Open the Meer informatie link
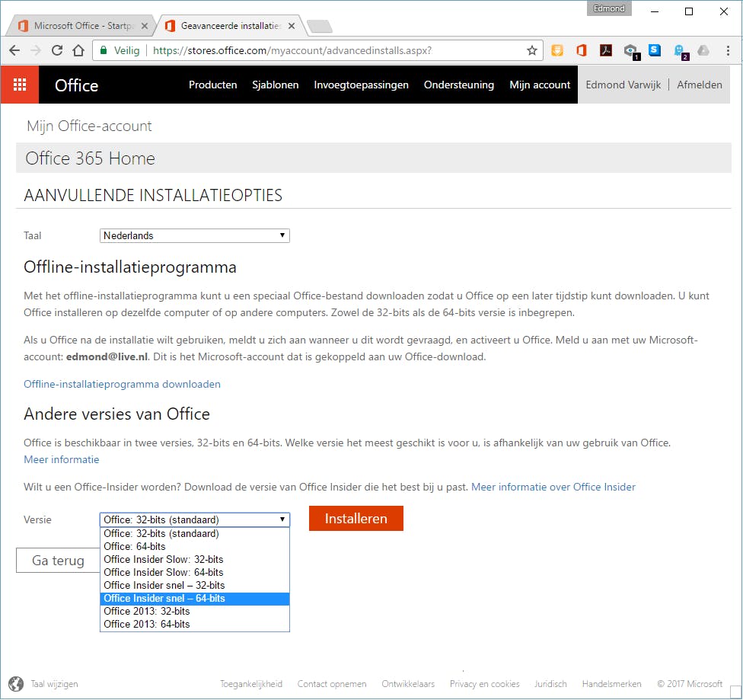The width and height of the screenshot is (743, 700). (x=61, y=459)
